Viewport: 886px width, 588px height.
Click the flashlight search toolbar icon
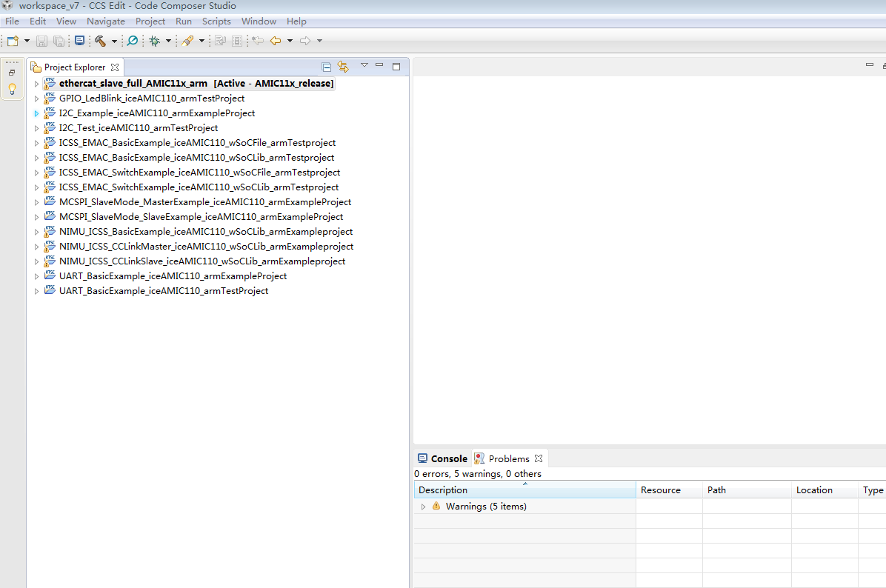(187, 41)
